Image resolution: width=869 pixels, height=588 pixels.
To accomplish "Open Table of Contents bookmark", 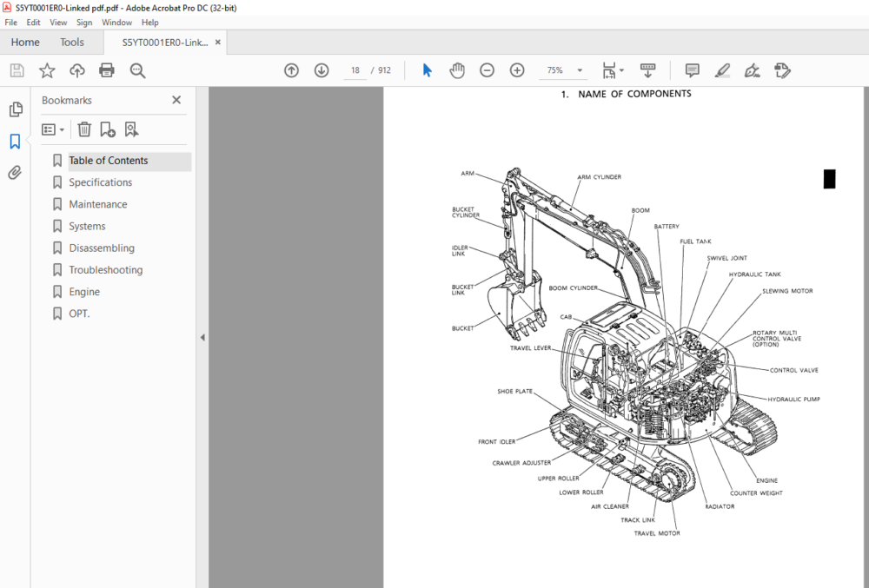I will (108, 161).
